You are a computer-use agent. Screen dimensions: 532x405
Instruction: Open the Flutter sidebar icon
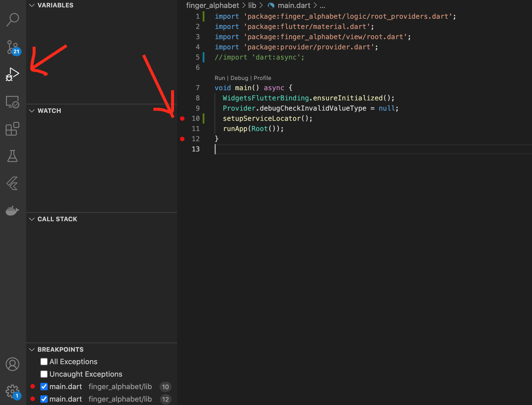[13, 183]
